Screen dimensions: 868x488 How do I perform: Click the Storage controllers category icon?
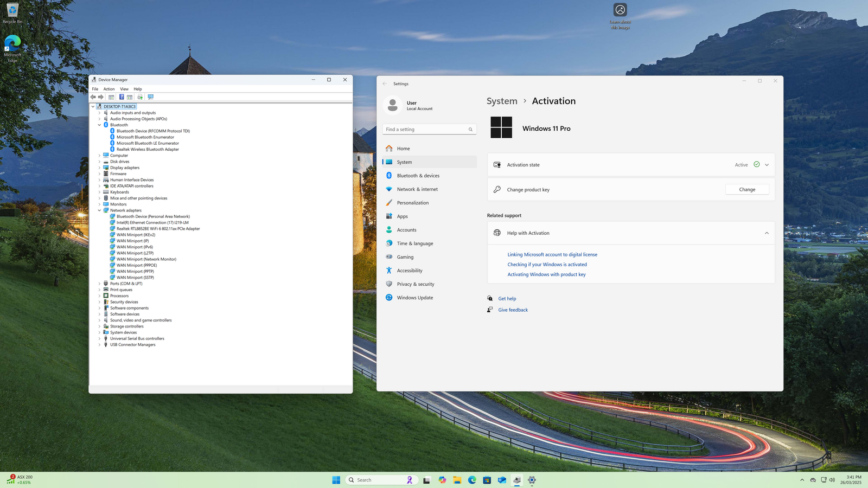point(106,326)
